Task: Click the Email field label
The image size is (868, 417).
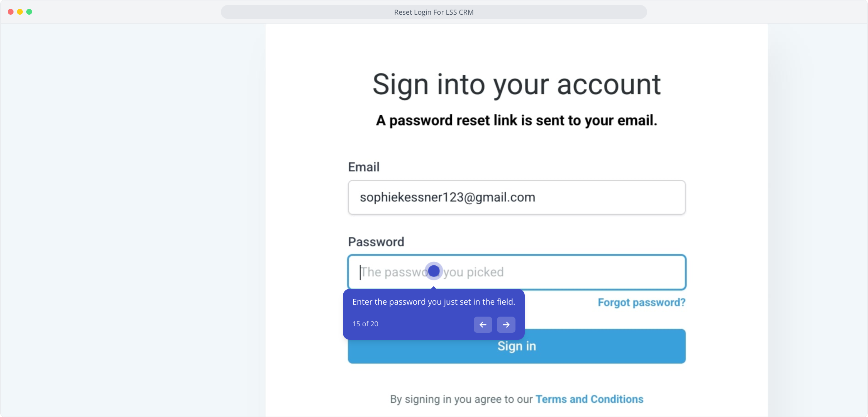Action: (364, 167)
